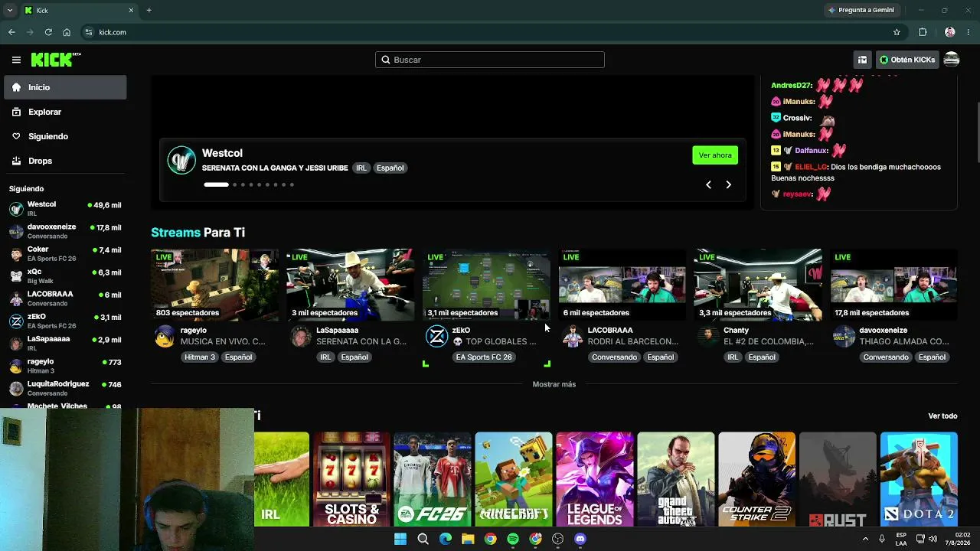
Task: Show the previous featured stream
Action: click(708, 184)
